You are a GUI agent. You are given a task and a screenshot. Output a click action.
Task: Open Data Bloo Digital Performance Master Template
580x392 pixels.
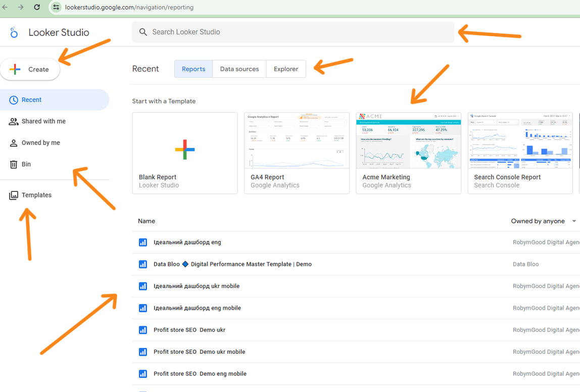233,264
